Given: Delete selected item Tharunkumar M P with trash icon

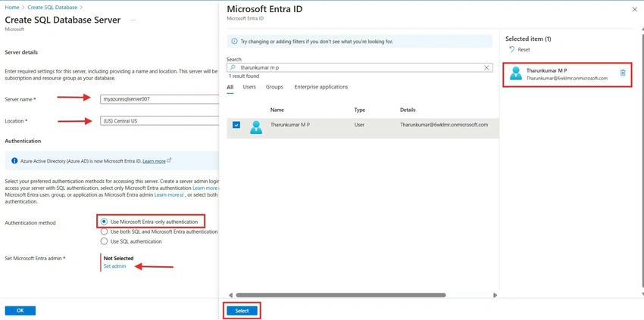Looking at the screenshot, I should coord(623,73).
